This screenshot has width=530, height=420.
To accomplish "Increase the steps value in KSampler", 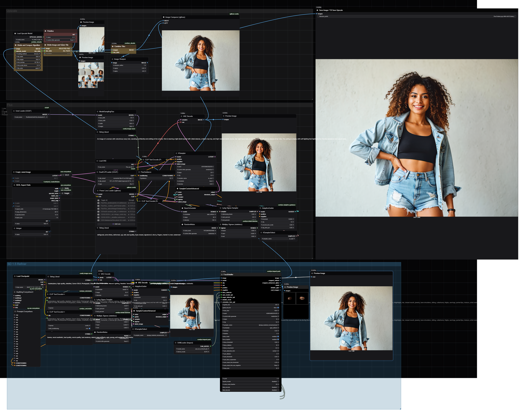I will [x=213, y=173].
